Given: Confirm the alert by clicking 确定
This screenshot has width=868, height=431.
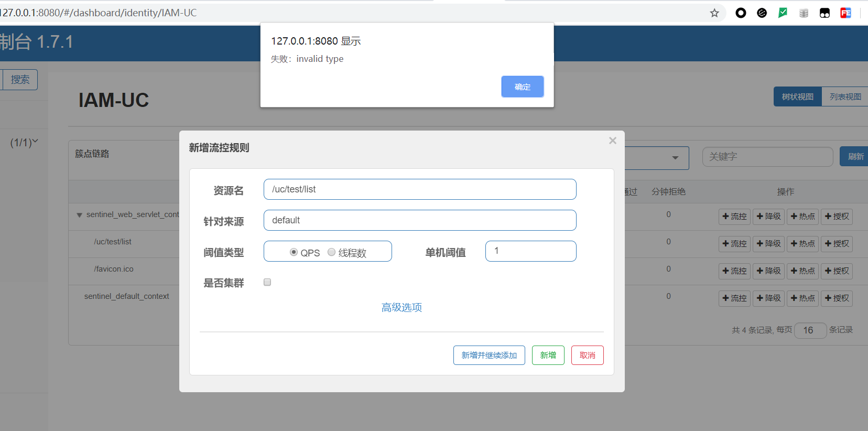Looking at the screenshot, I should [x=523, y=87].
